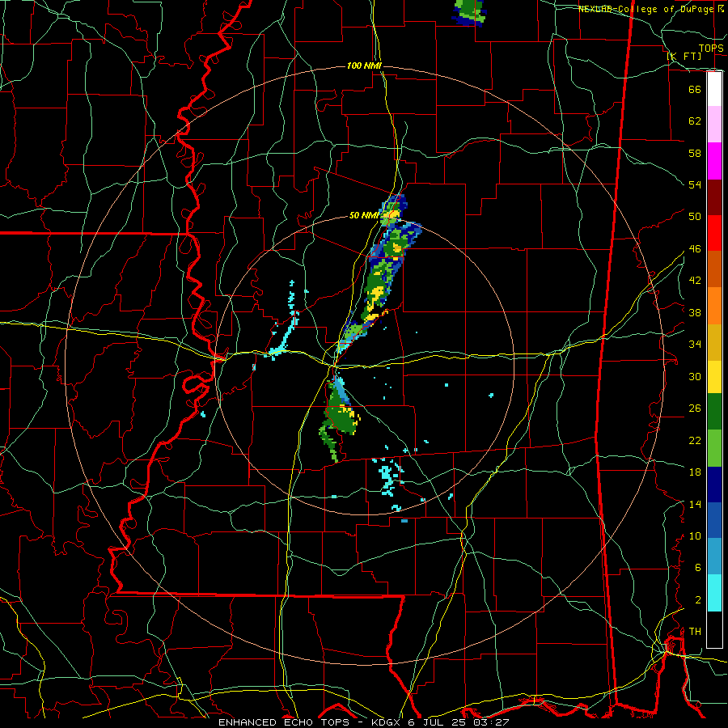728x728 pixels.
Task: Click the legend value 30
Action: [x=695, y=376]
